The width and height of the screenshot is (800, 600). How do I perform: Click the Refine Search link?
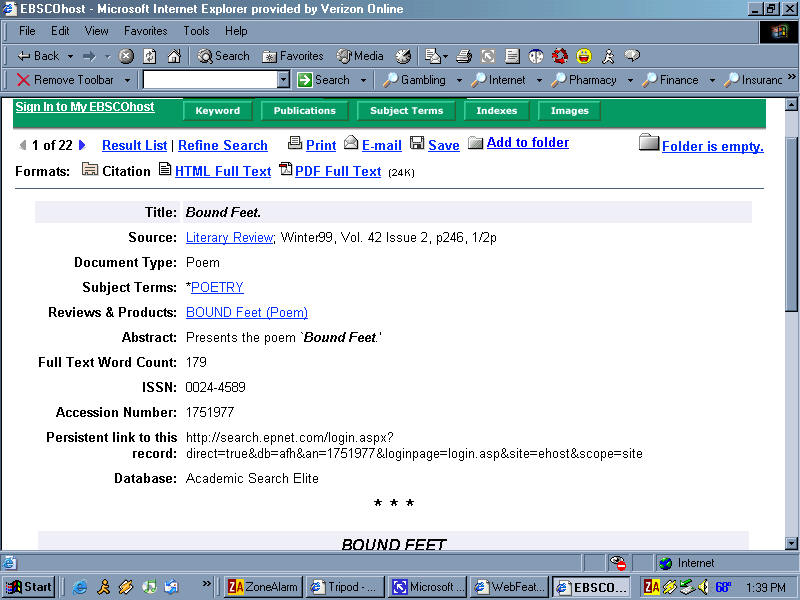(x=223, y=145)
